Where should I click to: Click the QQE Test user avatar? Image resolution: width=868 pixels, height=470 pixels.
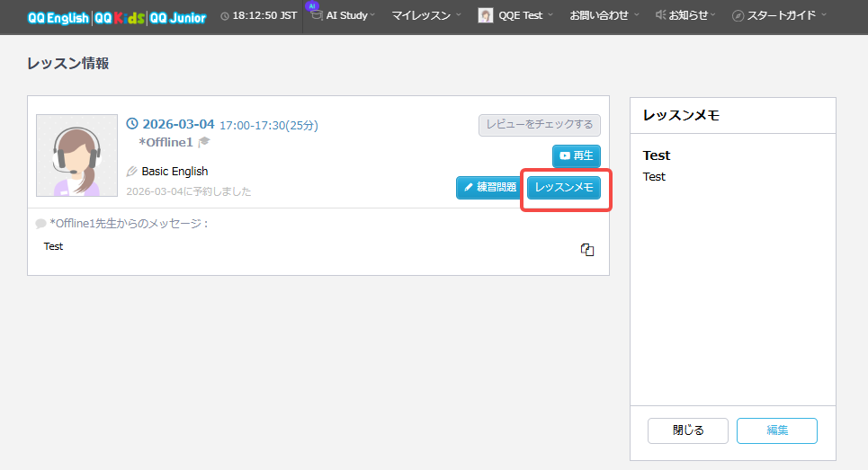pos(486,15)
